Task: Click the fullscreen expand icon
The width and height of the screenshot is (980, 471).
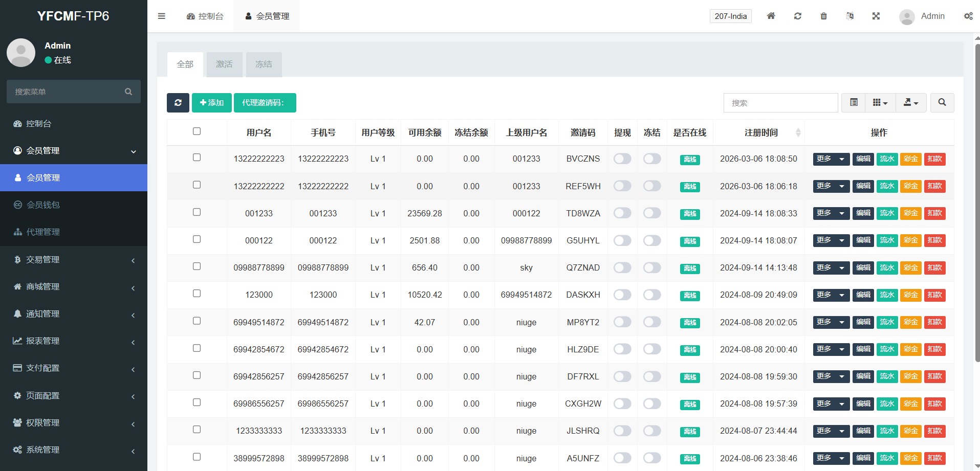Action: click(876, 16)
